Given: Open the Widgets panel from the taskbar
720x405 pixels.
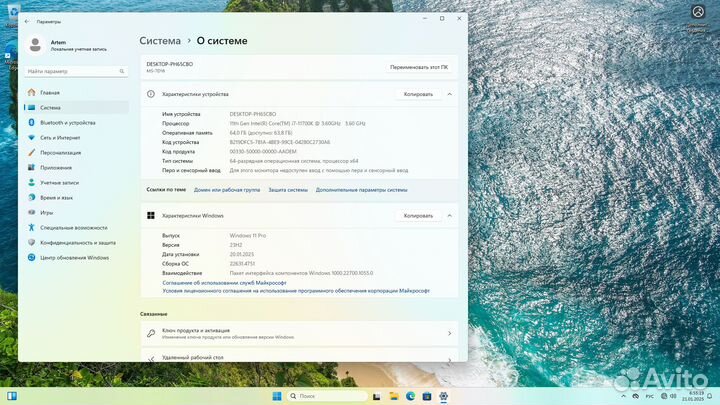Looking at the screenshot, I should tap(12, 396).
